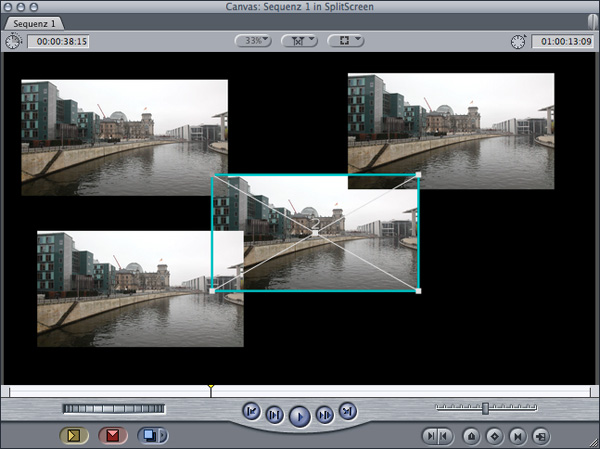Open the 33% zoom level dropdown
Viewport: 600px width, 449px height.
[254, 41]
